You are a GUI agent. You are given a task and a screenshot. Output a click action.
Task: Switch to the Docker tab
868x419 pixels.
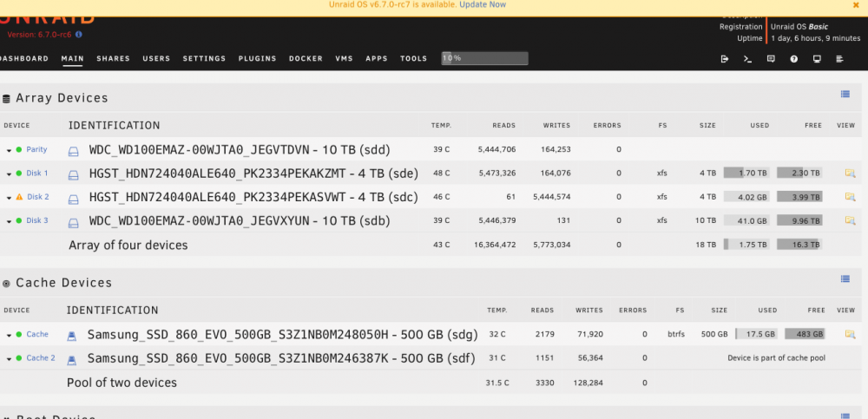pos(306,59)
